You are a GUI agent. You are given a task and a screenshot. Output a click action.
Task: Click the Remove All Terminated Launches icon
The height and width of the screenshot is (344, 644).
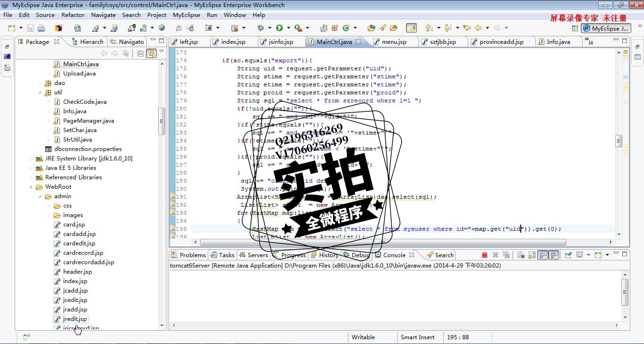tap(506, 255)
